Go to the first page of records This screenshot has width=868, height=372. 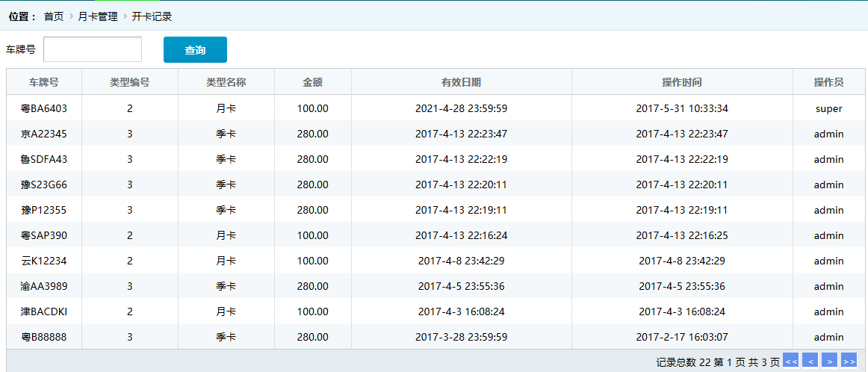(x=791, y=361)
